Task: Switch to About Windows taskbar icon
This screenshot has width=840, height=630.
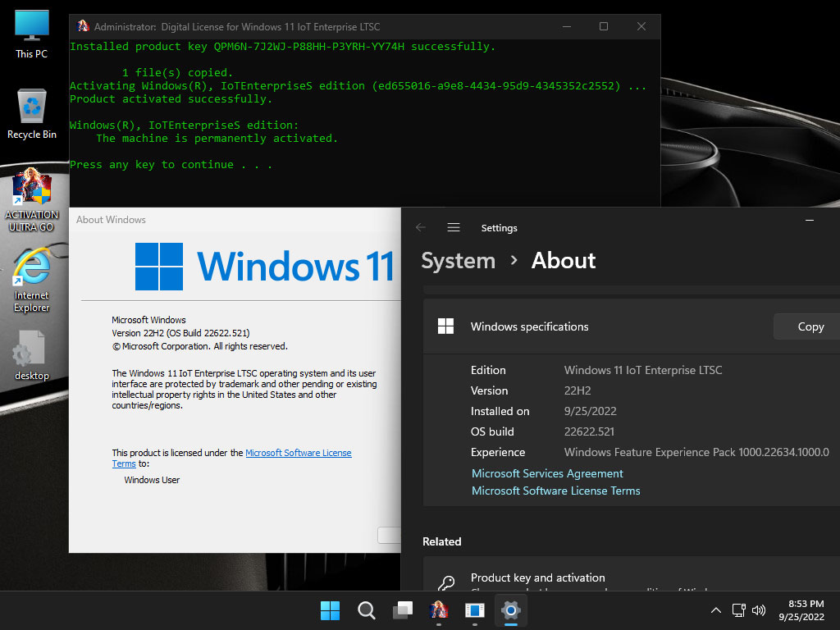Action: pos(475,610)
